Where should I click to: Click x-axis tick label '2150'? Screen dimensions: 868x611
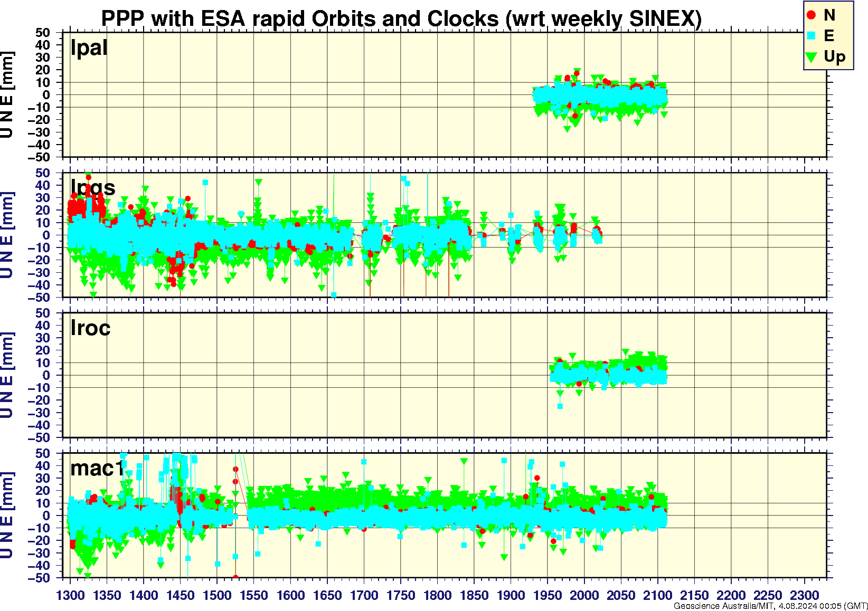point(695,596)
